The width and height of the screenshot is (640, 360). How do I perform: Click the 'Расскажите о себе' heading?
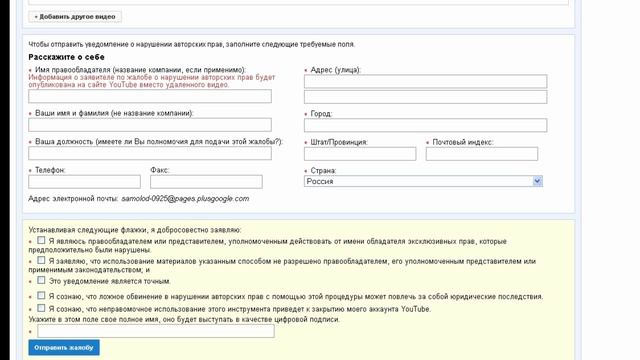(x=67, y=57)
